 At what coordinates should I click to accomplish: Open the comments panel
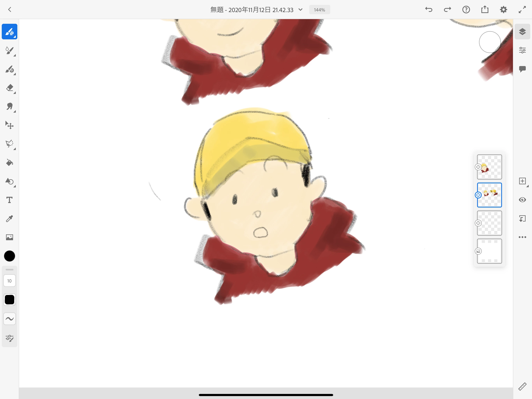tap(522, 69)
